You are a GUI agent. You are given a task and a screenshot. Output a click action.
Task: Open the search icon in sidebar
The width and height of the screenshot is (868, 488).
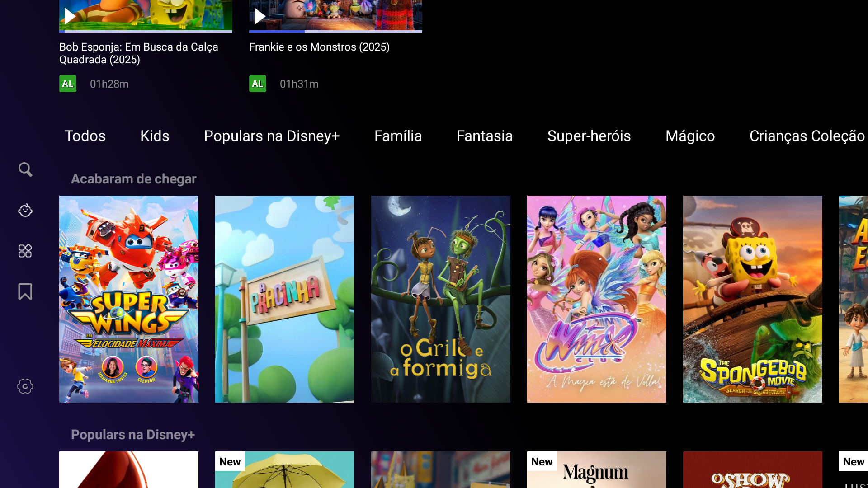[x=25, y=169]
